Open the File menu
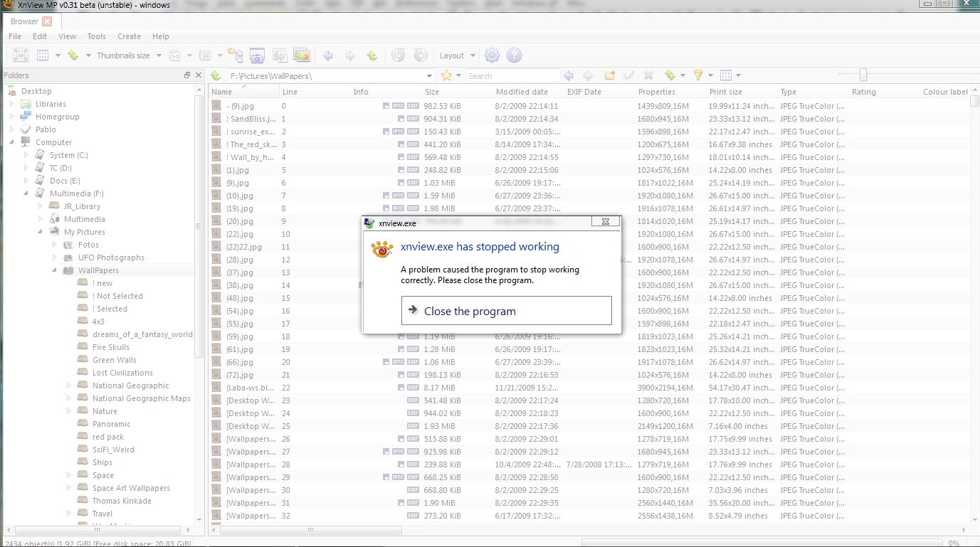 tap(15, 36)
